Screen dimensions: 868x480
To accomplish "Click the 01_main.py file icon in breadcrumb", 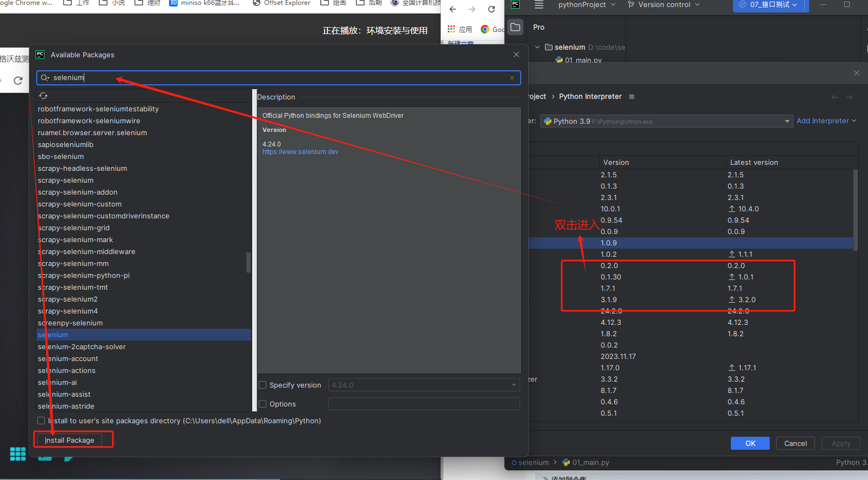I will pos(566,462).
